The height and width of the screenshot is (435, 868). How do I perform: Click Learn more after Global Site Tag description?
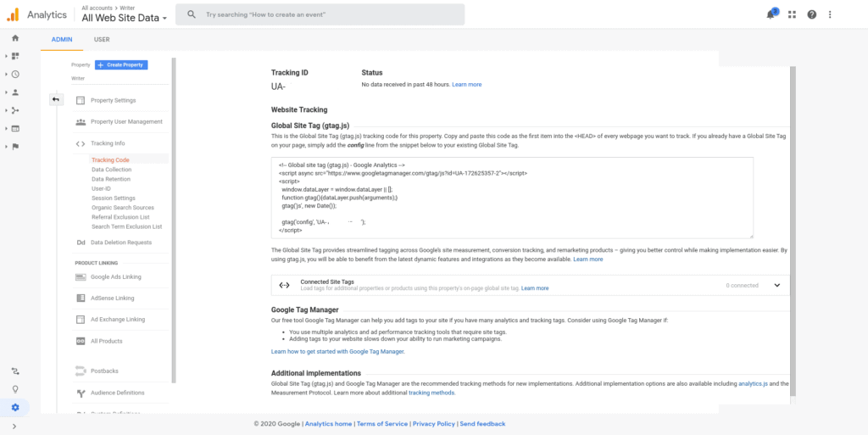(588, 259)
